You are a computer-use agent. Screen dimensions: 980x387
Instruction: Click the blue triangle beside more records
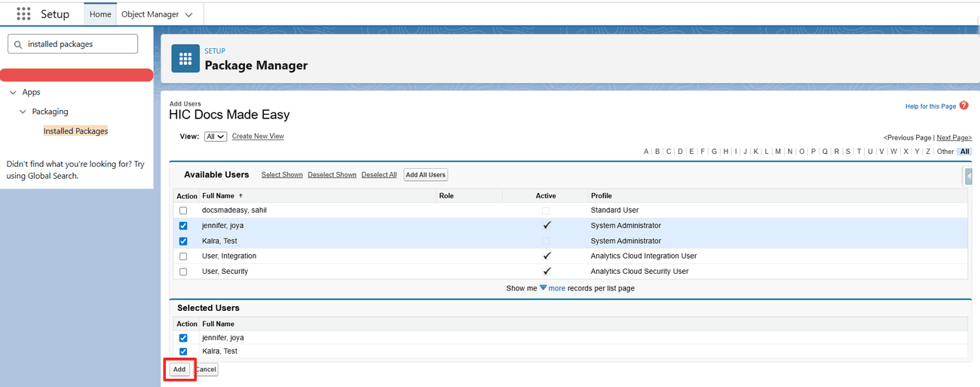click(543, 288)
